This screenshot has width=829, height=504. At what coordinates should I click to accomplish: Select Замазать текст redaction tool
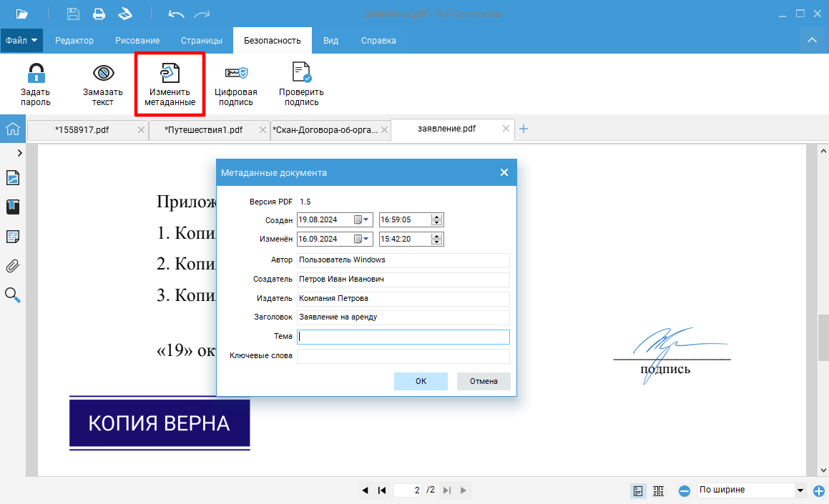[x=102, y=84]
